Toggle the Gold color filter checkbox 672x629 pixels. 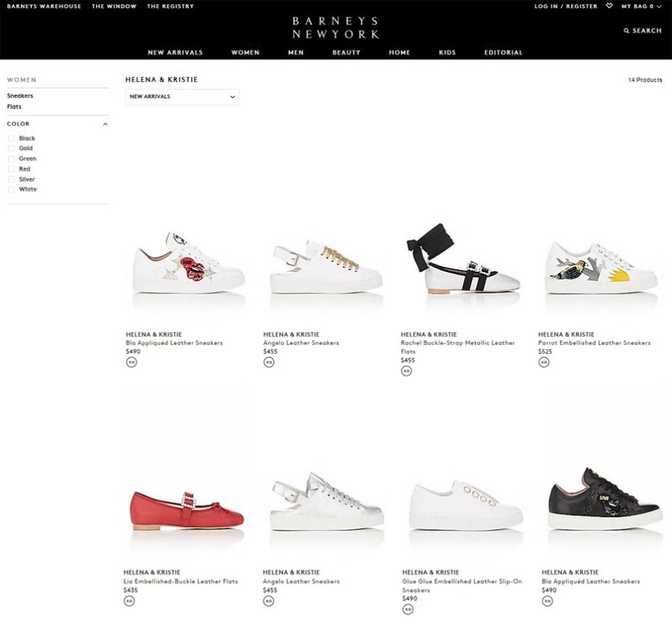11,148
